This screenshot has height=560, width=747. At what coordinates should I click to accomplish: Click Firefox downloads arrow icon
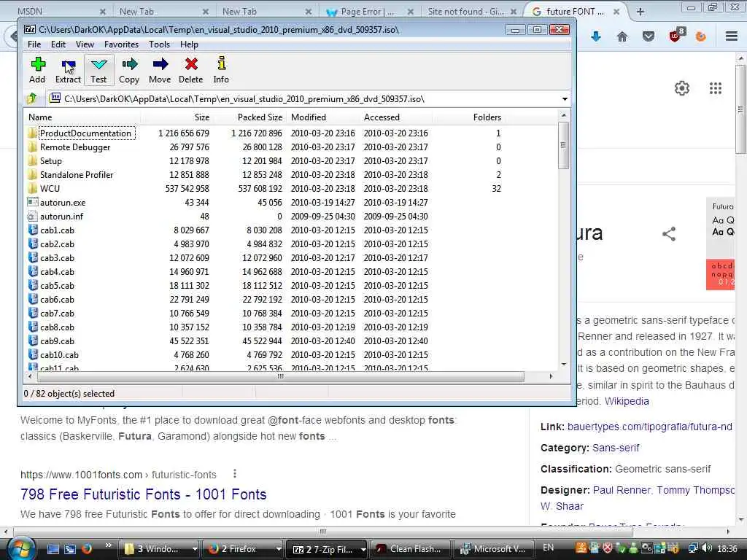point(595,36)
